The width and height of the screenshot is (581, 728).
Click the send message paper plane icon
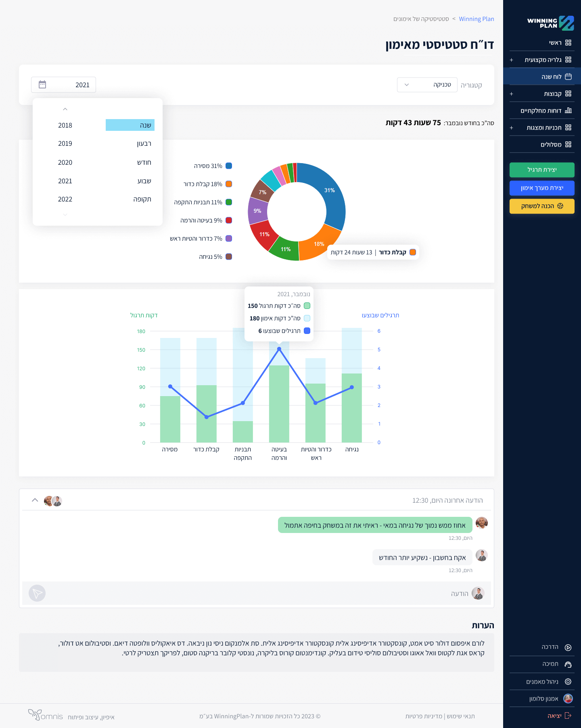37,593
